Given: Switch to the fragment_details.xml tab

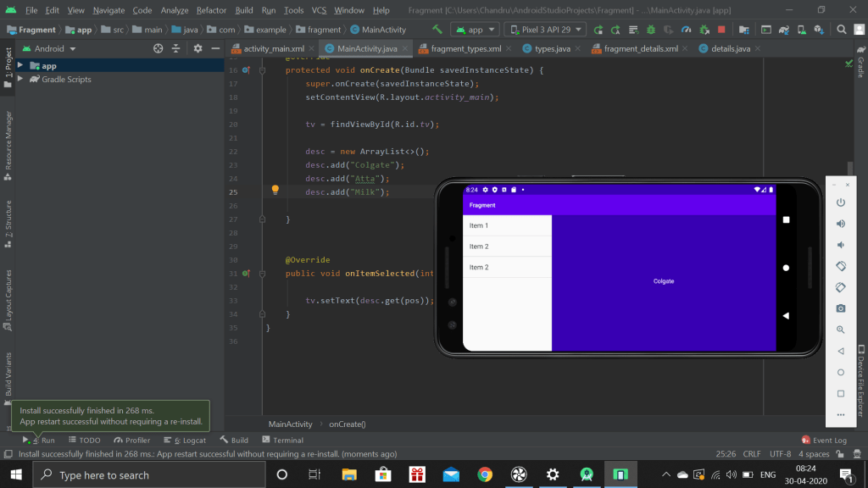Looking at the screenshot, I should (640, 49).
